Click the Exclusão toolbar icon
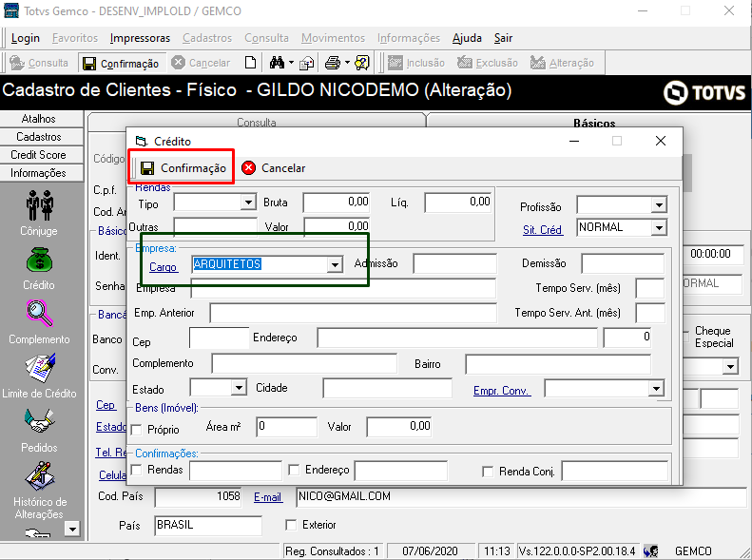The height and width of the screenshot is (560, 752). [x=464, y=63]
